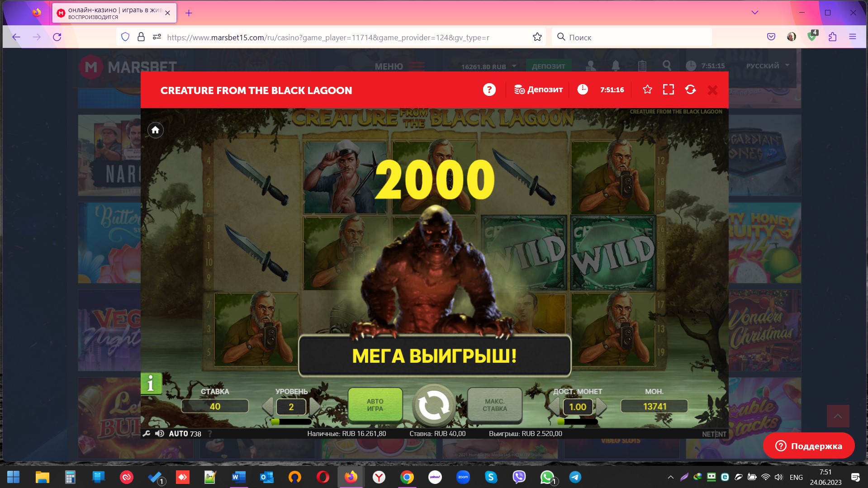Open the game help question mark icon

[x=489, y=90]
